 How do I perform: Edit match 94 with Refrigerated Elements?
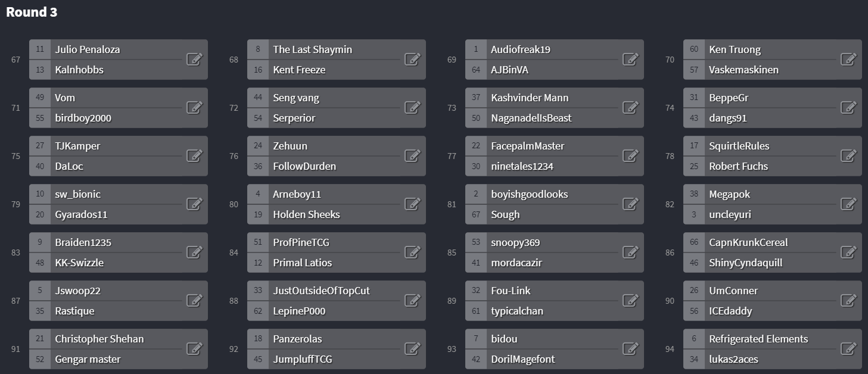(x=848, y=348)
